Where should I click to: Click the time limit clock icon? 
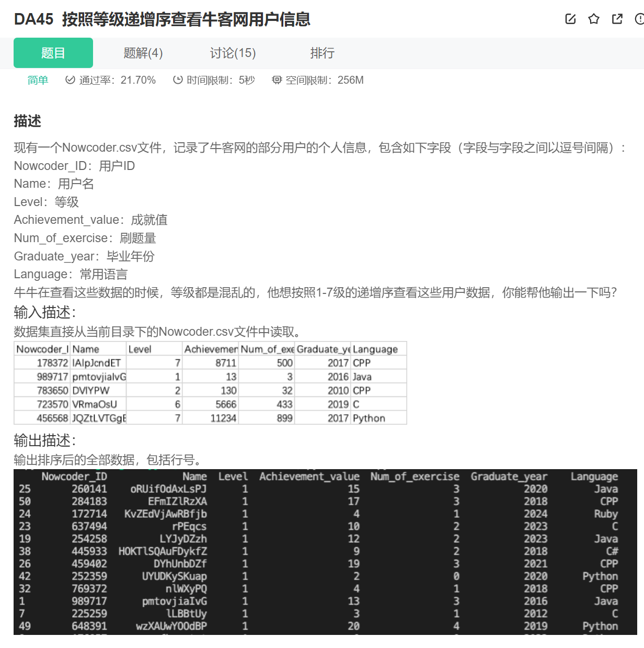(178, 80)
